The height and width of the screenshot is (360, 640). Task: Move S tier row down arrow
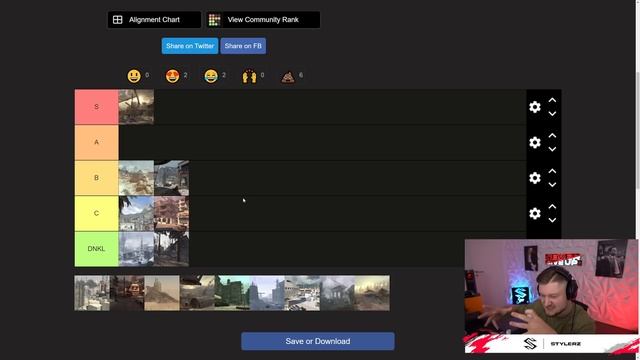click(x=552, y=114)
